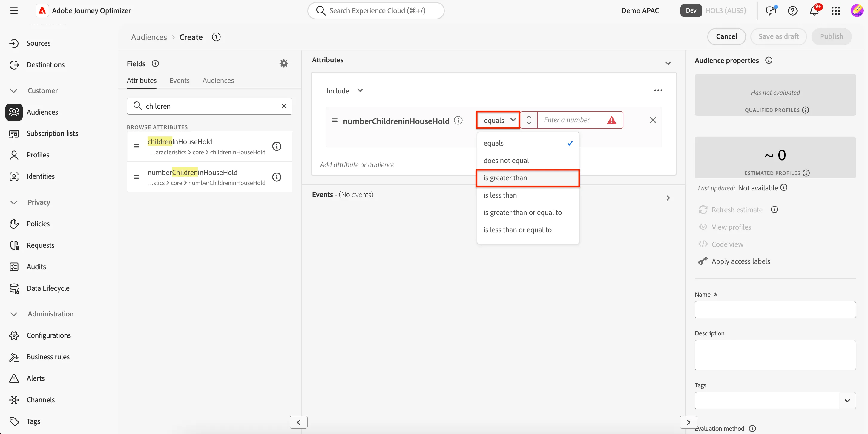Collapse the Administration navigation group
This screenshot has width=868, height=434.
point(14,314)
